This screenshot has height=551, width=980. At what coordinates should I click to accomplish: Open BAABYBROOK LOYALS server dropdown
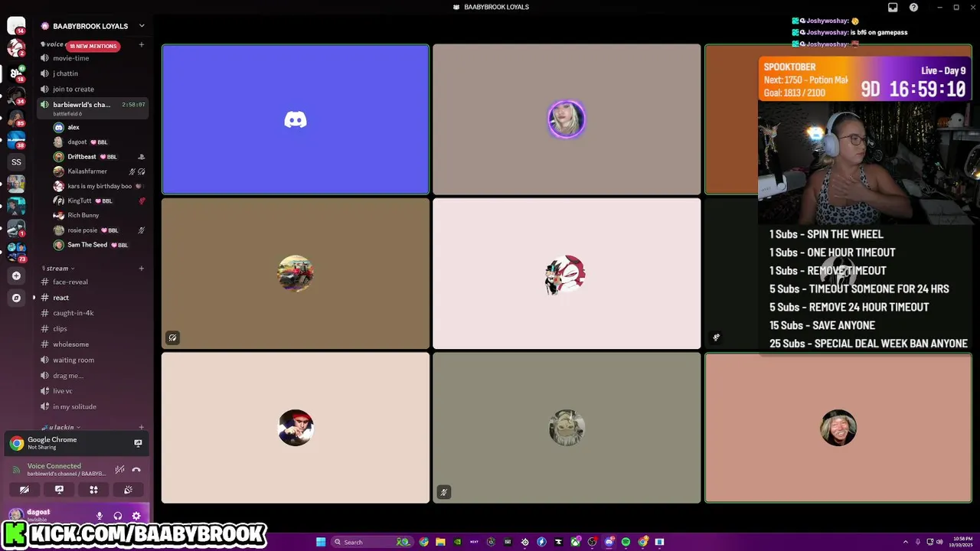[x=142, y=26]
